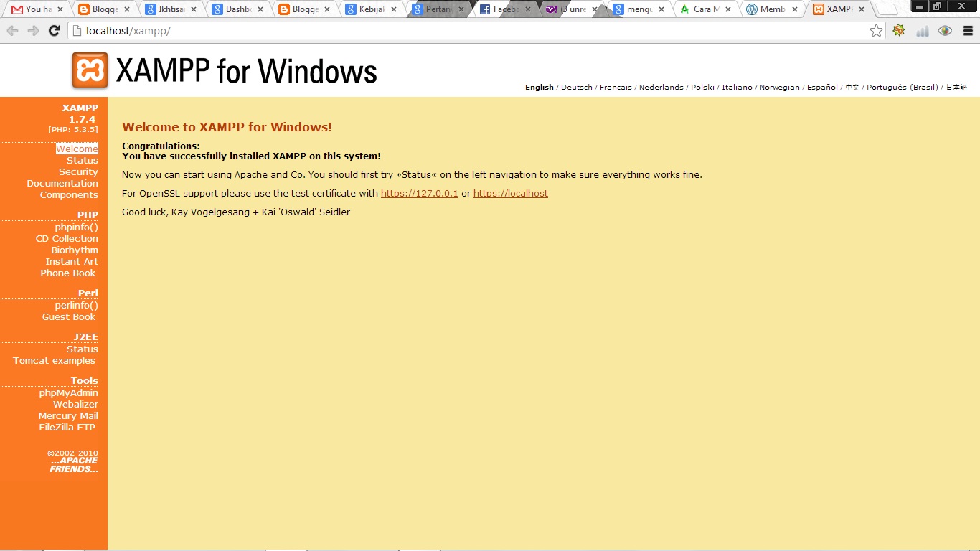The width and height of the screenshot is (980, 551).
Task: Close the Kebijak tab
Action: [394, 9]
